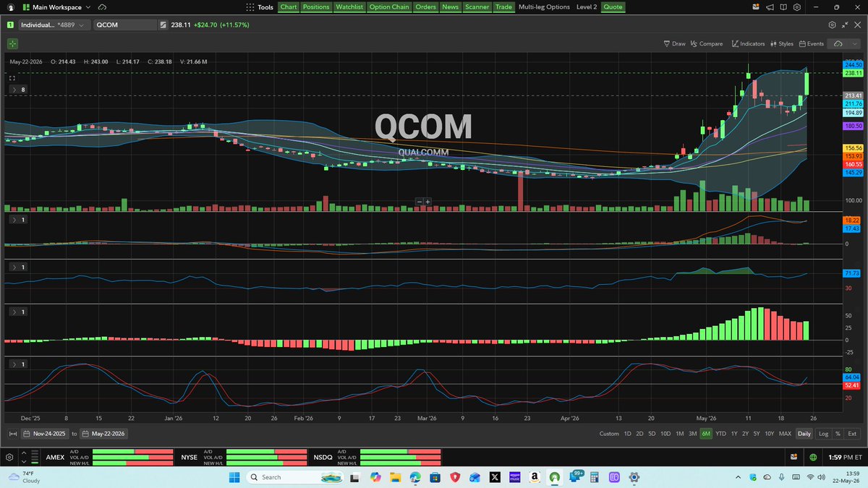Select the 5D time range
Image resolution: width=868 pixels, height=488 pixels.
[x=652, y=434]
